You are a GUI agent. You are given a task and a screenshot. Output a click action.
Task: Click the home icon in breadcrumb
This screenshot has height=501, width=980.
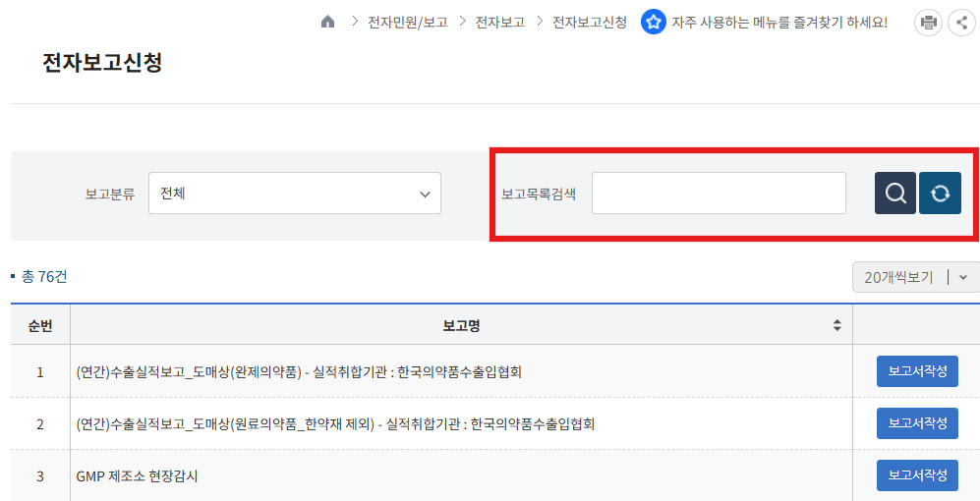click(328, 22)
